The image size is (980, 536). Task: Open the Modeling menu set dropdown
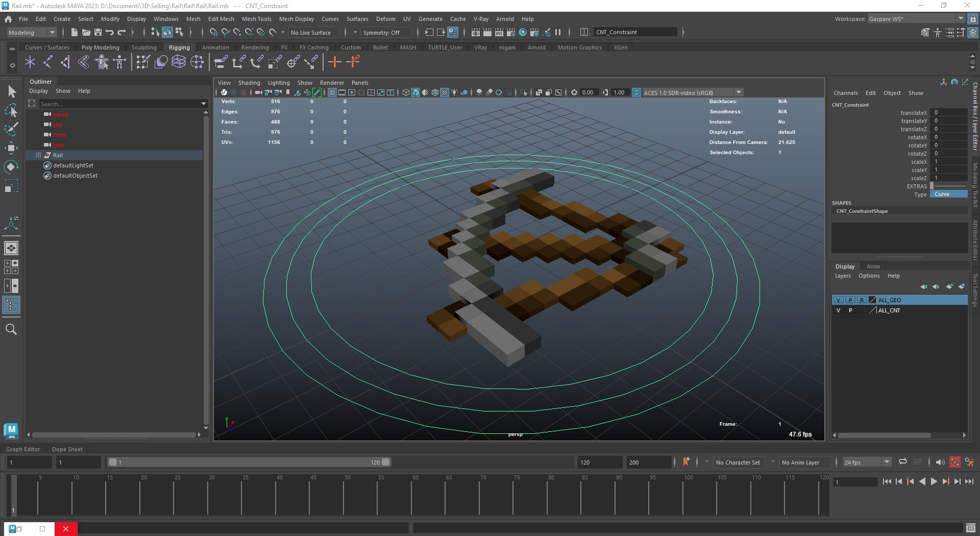[x=32, y=32]
